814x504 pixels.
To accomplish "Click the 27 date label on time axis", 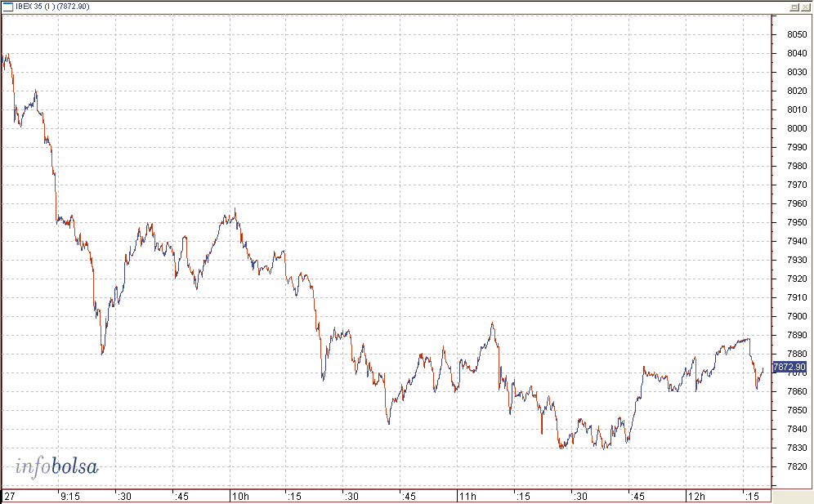I will pos(10,496).
